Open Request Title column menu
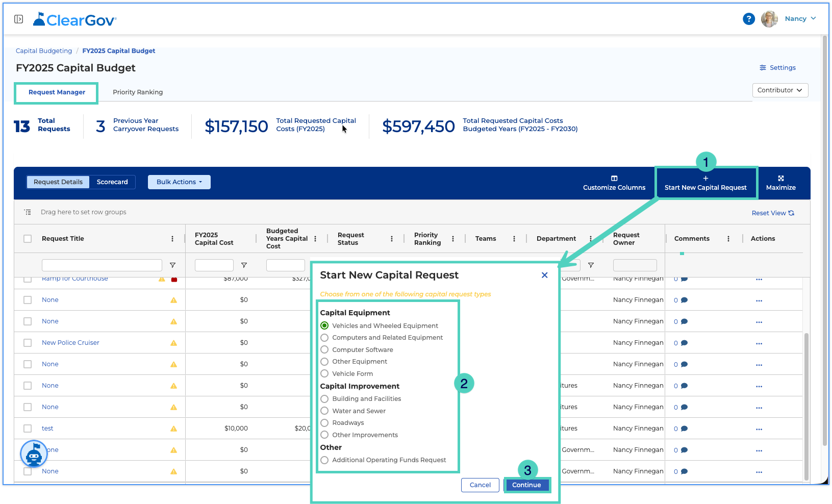This screenshot has height=504, width=832. 172,239
